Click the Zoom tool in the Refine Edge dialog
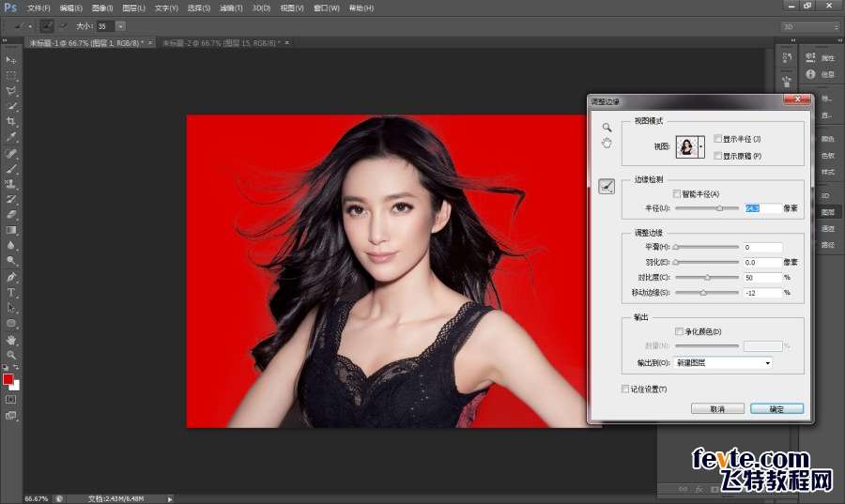 tap(607, 127)
